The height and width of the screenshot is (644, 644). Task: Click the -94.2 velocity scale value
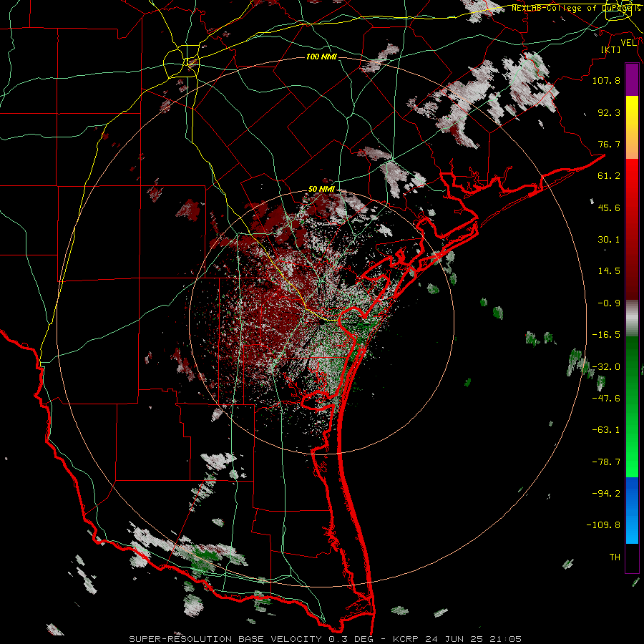(x=606, y=494)
